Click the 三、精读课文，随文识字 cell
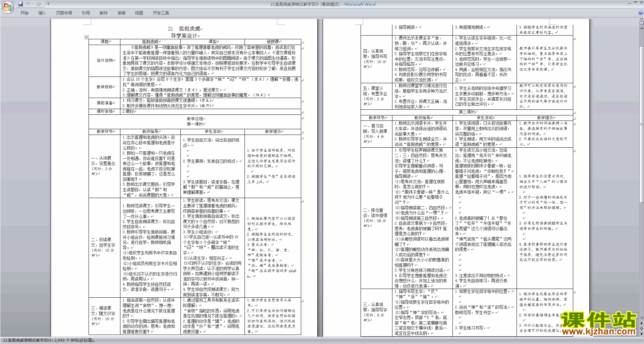 (104, 316)
